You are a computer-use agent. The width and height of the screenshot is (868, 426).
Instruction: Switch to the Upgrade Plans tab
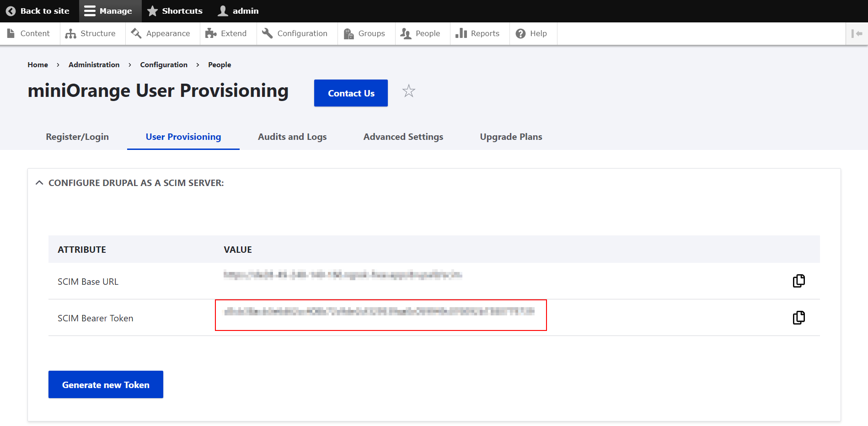click(511, 137)
